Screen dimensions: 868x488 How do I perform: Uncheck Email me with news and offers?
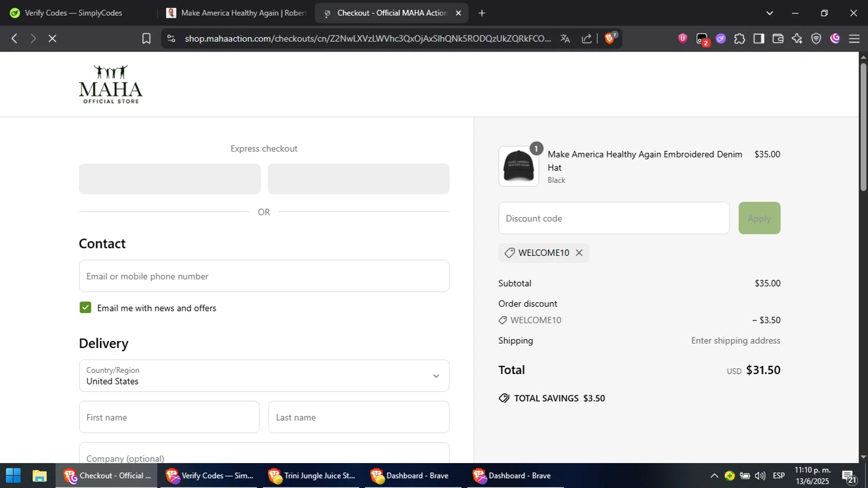[86, 307]
